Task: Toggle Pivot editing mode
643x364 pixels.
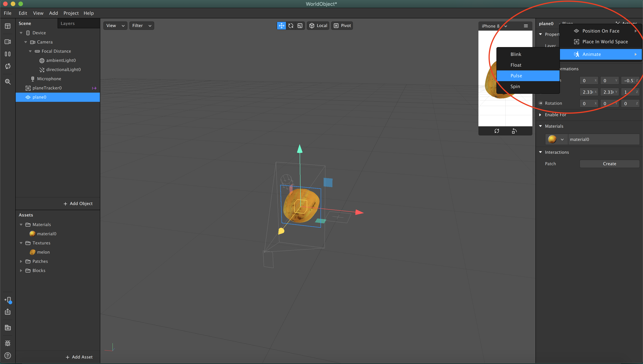Action: [x=342, y=25]
